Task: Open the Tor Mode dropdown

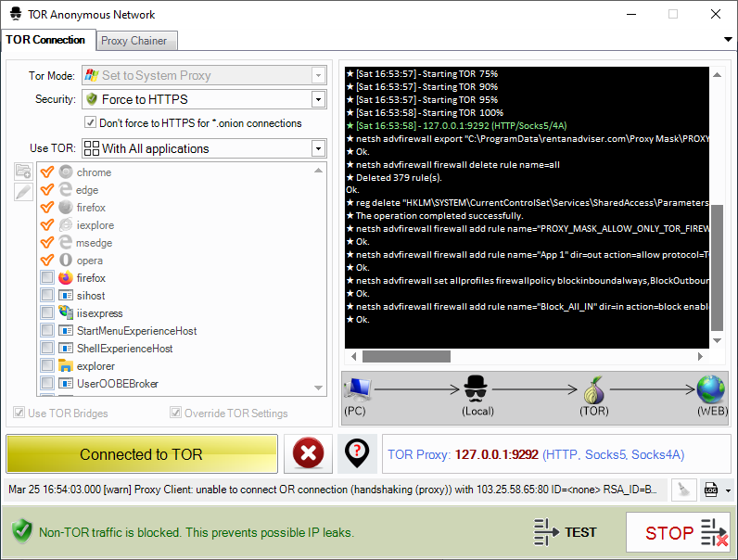Action: 318,75
